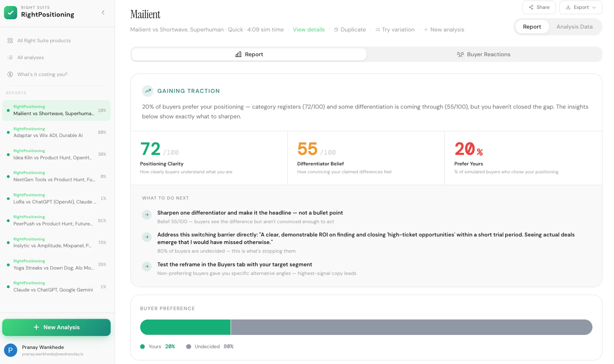
Task: Open the Export dropdown
Action: [x=581, y=7]
